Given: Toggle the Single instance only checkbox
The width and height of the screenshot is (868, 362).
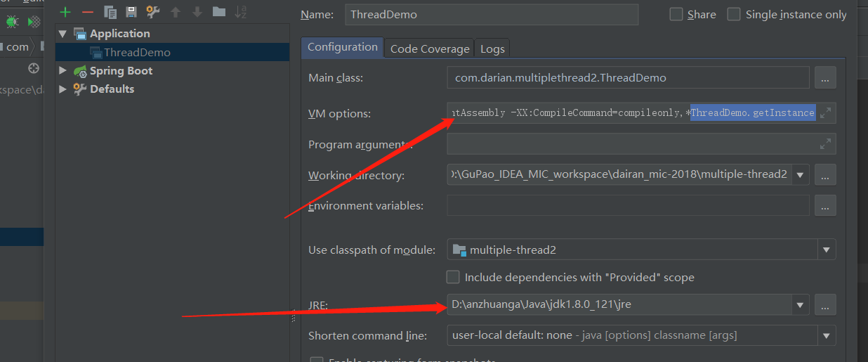Looking at the screenshot, I should click(x=734, y=14).
